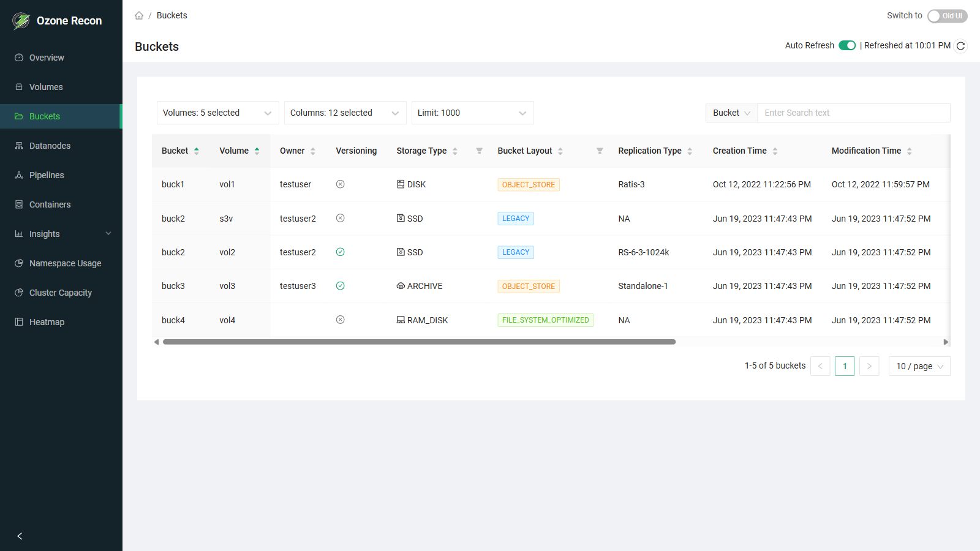
Task: Open the Bucket search-field selector dropdown
Action: tap(731, 113)
